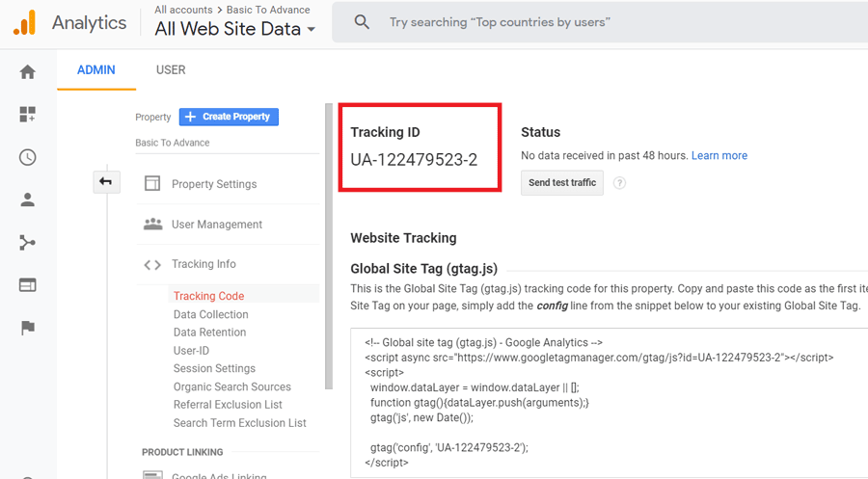The image size is (868, 479).
Task: Select User-ID menu item
Action: point(191,350)
